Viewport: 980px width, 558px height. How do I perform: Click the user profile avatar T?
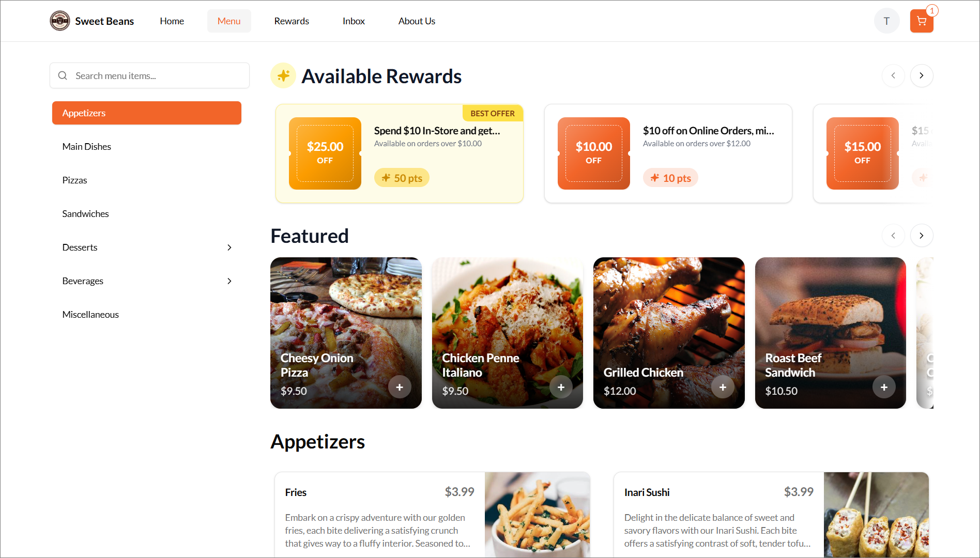(886, 21)
